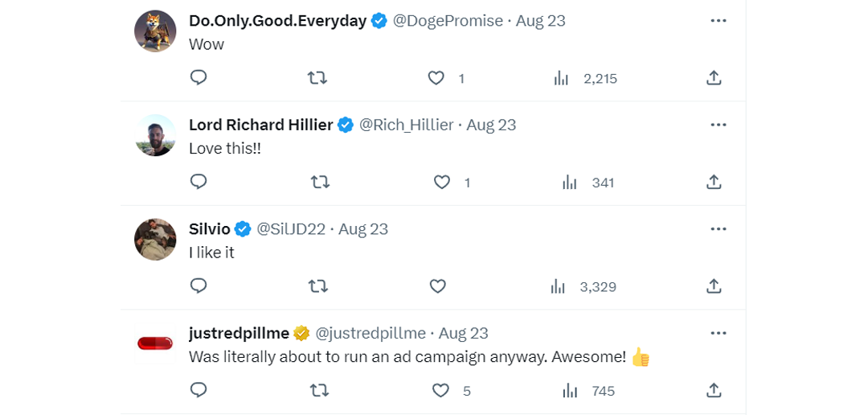This screenshot has height=415, width=868.
Task: Click the red pill avatar of justredpillme
Action: click(155, 343)
